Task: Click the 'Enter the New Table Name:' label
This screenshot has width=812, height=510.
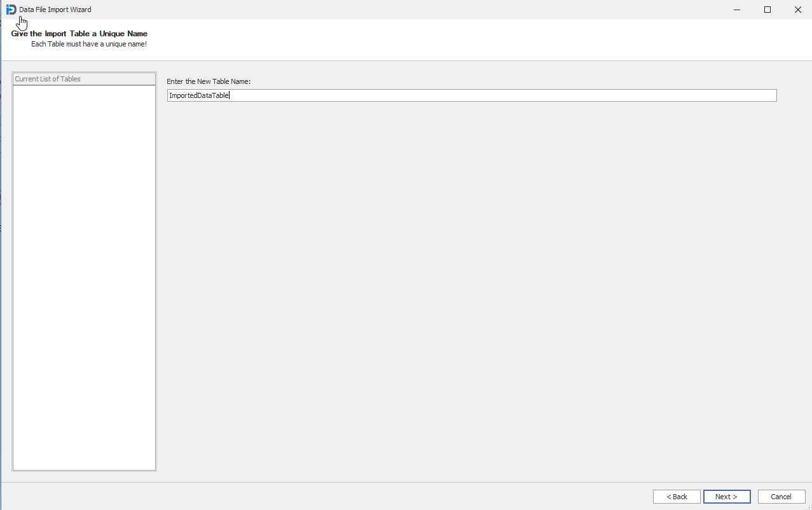Action: (209, 81)
